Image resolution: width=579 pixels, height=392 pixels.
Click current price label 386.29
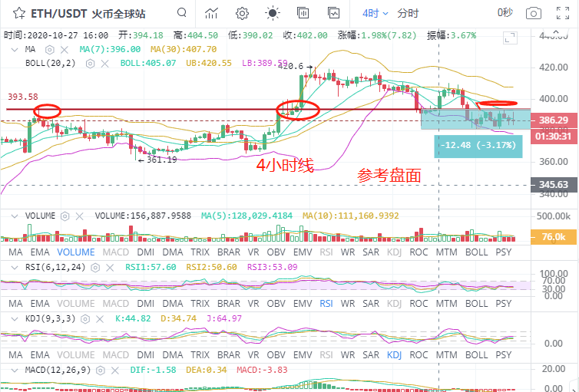tap(554, 120)
